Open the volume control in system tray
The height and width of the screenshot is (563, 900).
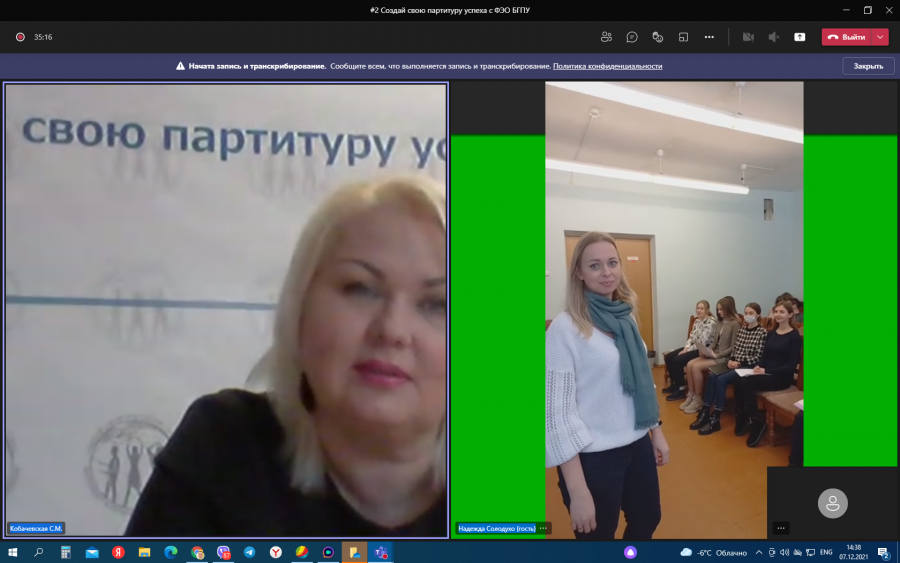784,552
